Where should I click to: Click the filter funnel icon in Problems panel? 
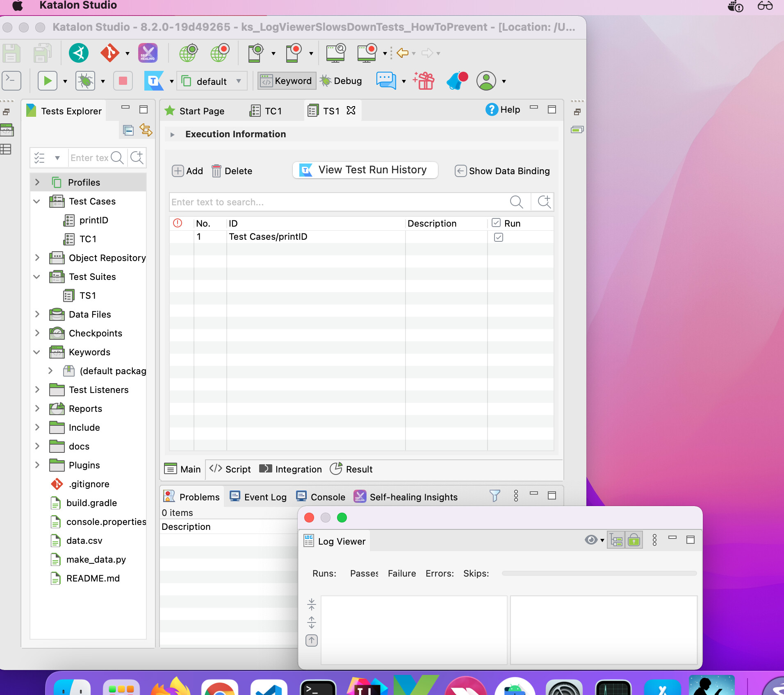(495, 496)
